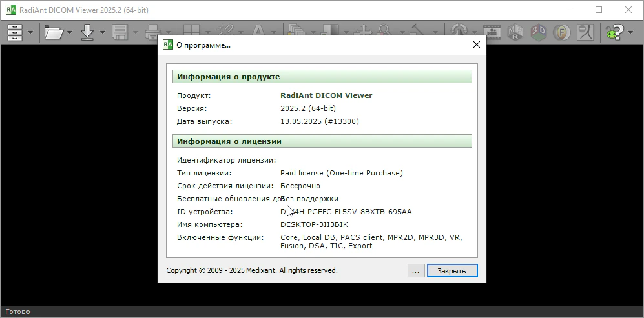Maximize the RadiAnt DICOM Viewer window
The height and width of the screenshot is (318, 644).
[598, 10]
